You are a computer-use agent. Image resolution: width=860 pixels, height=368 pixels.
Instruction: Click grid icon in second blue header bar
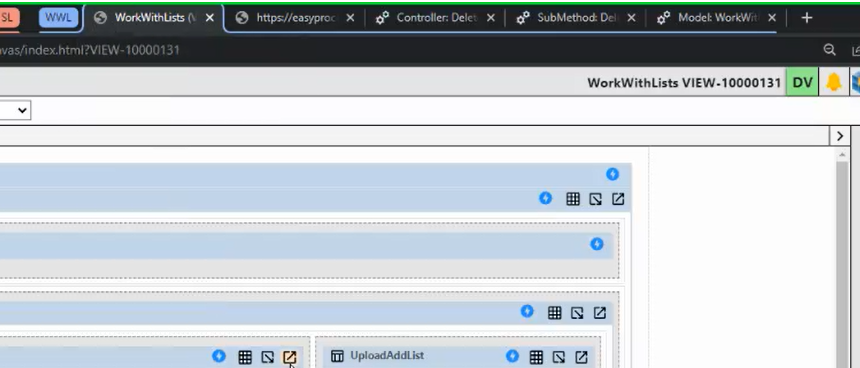point(573,199)
